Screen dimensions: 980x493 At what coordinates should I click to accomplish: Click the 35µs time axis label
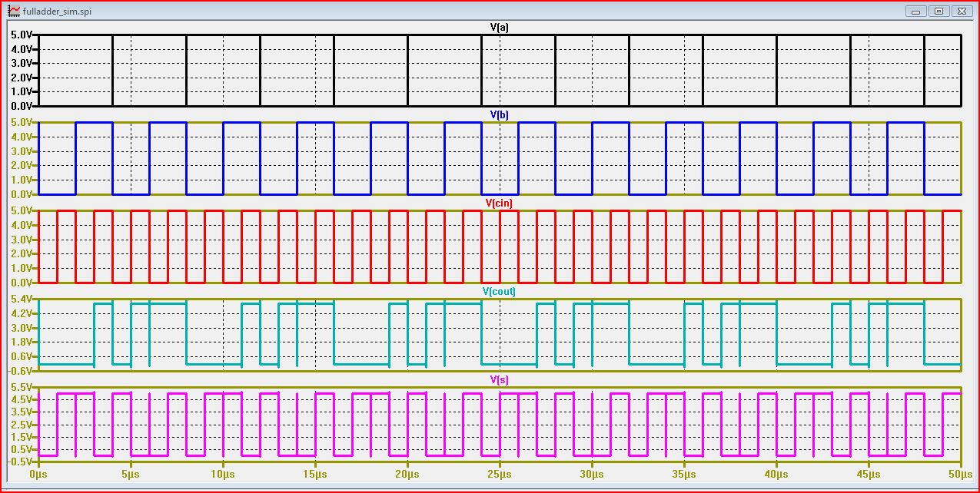point(684,475)
